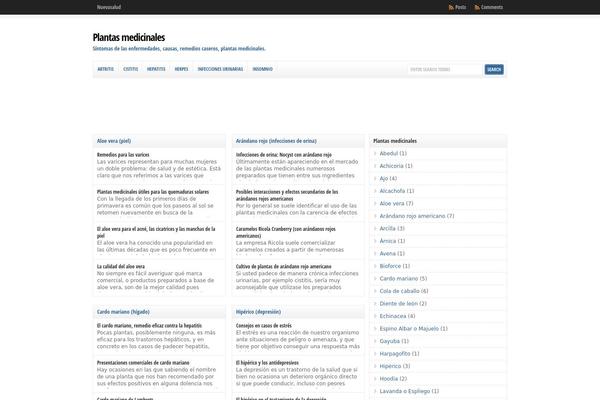Open Presentaciones comerciales de cardo mariano
The width and height of the screenshot is (600, 400).
(143, 362)
